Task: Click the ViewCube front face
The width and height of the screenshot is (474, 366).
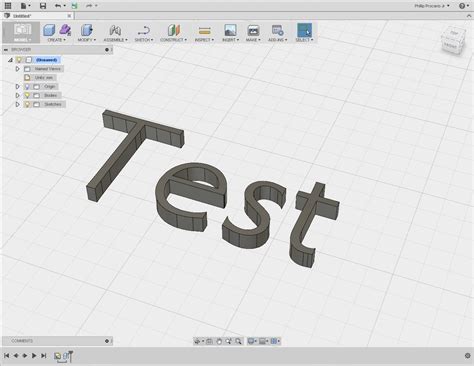Action: 450,46
